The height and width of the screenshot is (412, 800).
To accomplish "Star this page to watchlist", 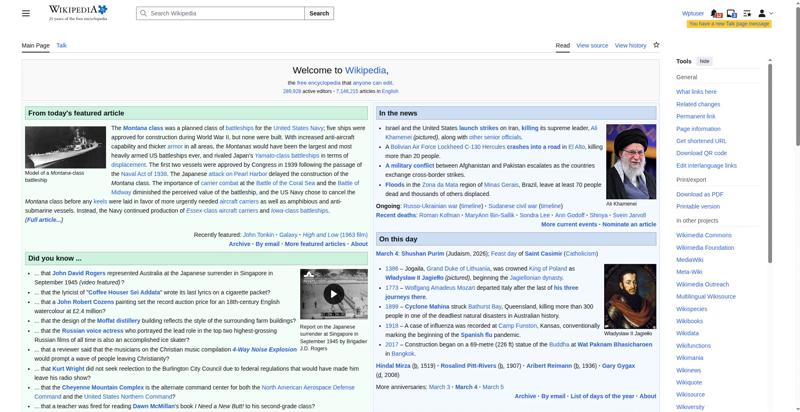I will 656,45.
